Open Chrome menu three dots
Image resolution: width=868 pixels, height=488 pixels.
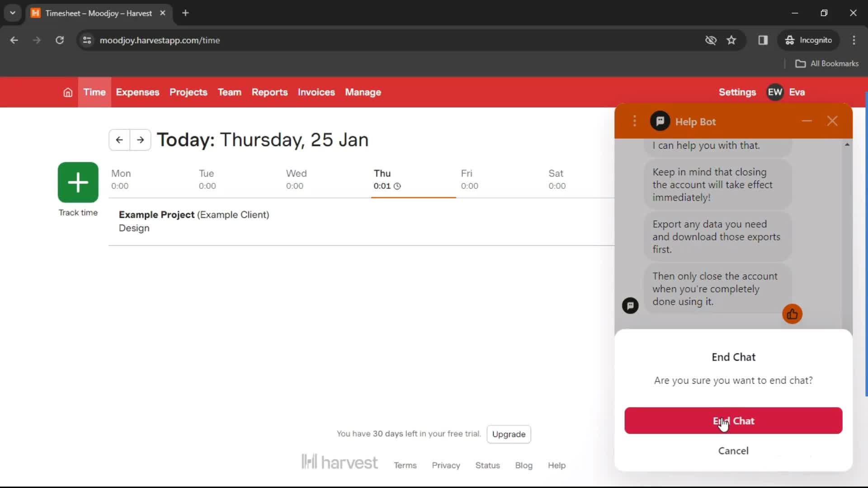[x=854, y=40]
